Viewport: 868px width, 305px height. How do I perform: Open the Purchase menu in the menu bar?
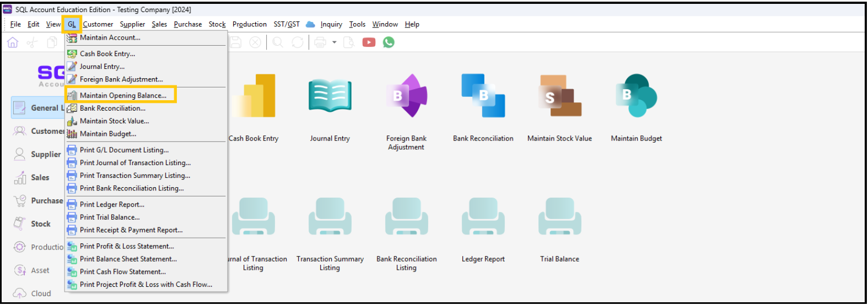[x=188, y=24]
